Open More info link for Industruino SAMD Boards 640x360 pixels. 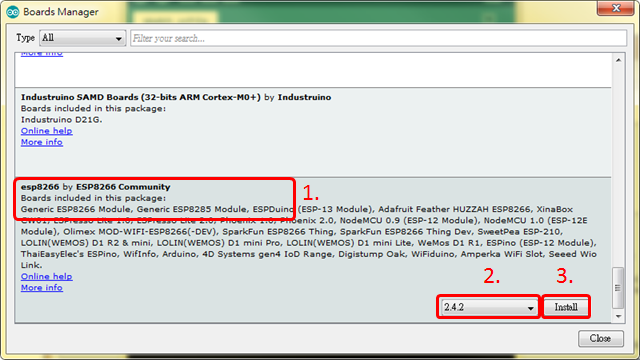click(x=42, y=142)
